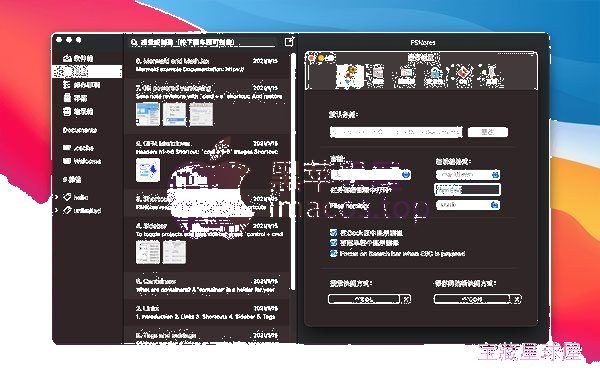Toggle the second checkbox below Dock option
The height and width of the screenshot is (375, 600).
pos(333,243)
